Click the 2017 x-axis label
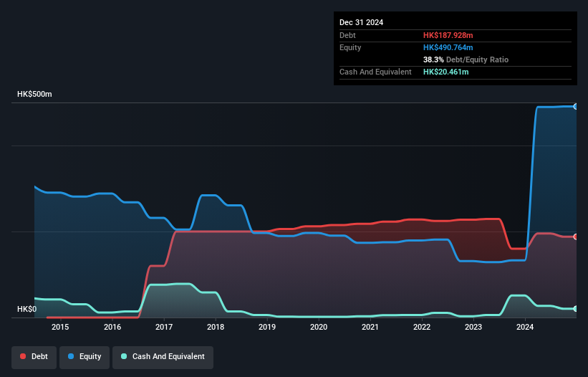 coord(164,327)
